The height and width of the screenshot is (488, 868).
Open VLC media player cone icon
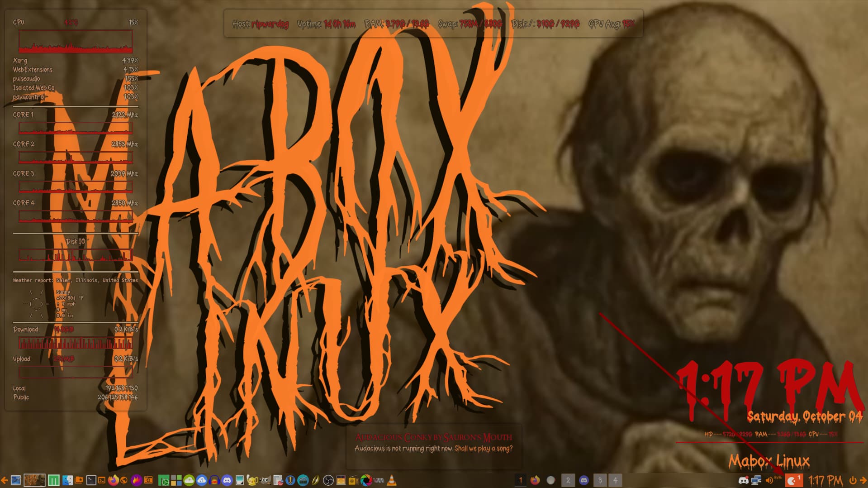click(x=392, y=480)
